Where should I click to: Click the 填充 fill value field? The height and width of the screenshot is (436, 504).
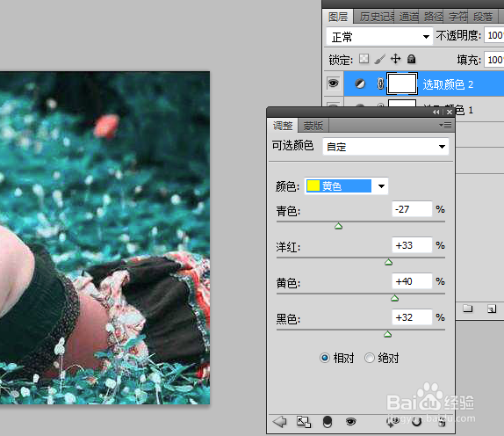[494, 60]
